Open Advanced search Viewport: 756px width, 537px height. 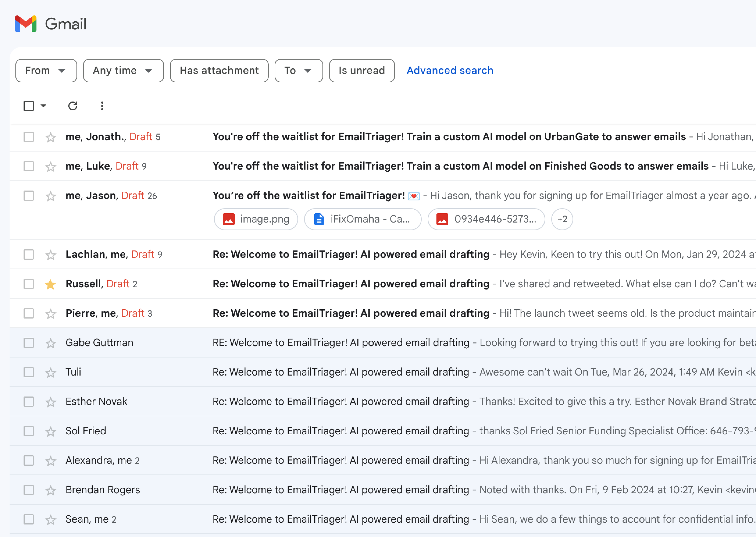click(x=450, y=70)
